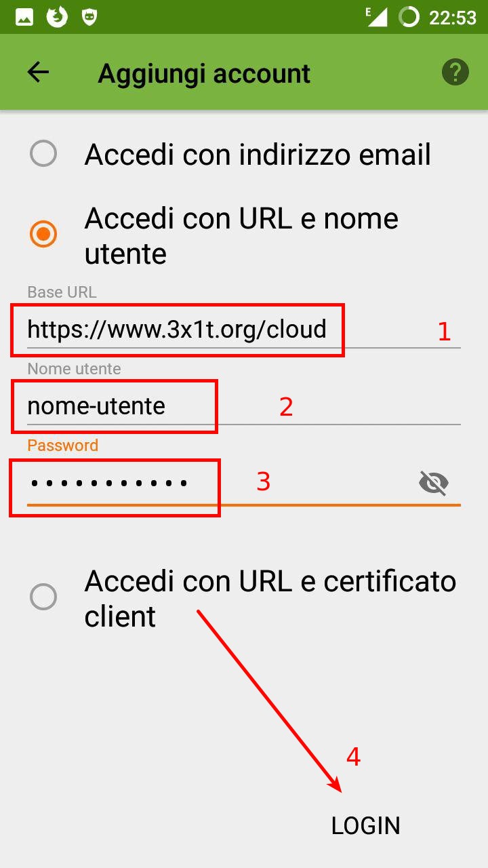Tap the Firefox notification icon
The height and width of the screenshot is (868, 488).
click(x=58, y=17)
